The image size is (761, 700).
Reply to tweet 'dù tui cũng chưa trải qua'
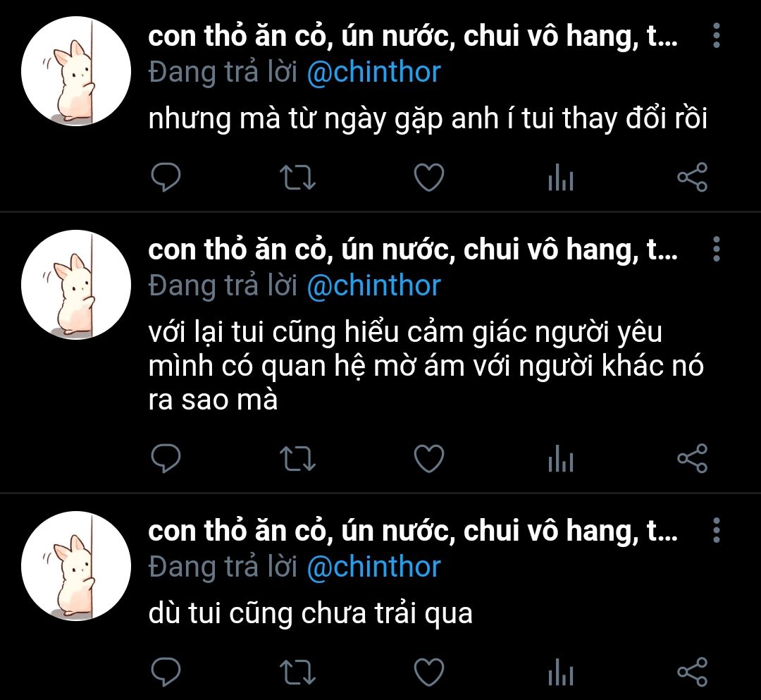point(166,672)
